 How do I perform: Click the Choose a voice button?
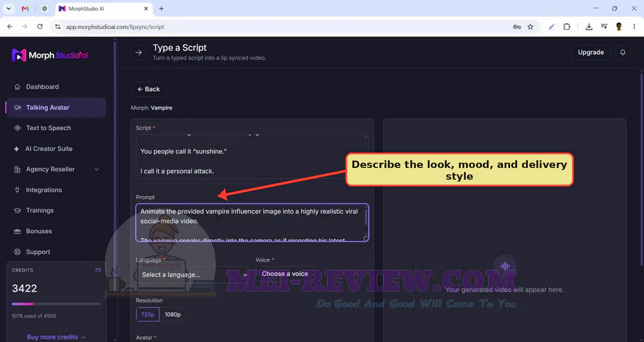(285, 274)
